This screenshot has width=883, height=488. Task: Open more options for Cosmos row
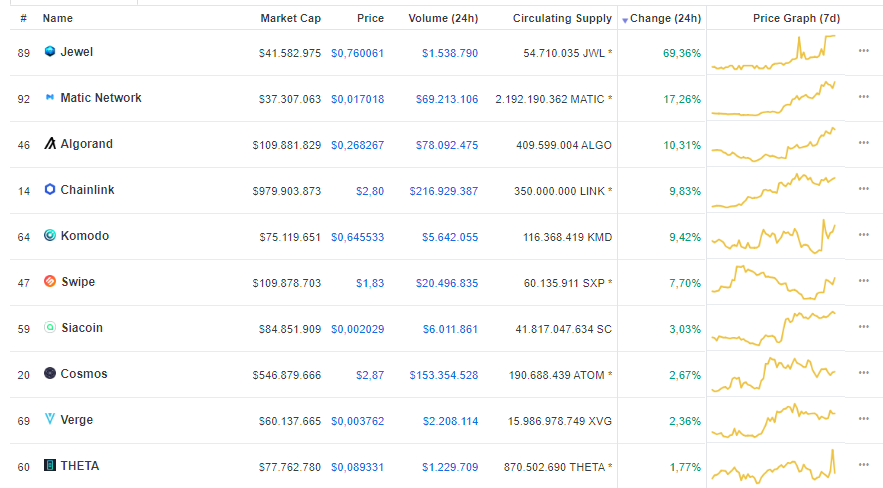point(863,373)
